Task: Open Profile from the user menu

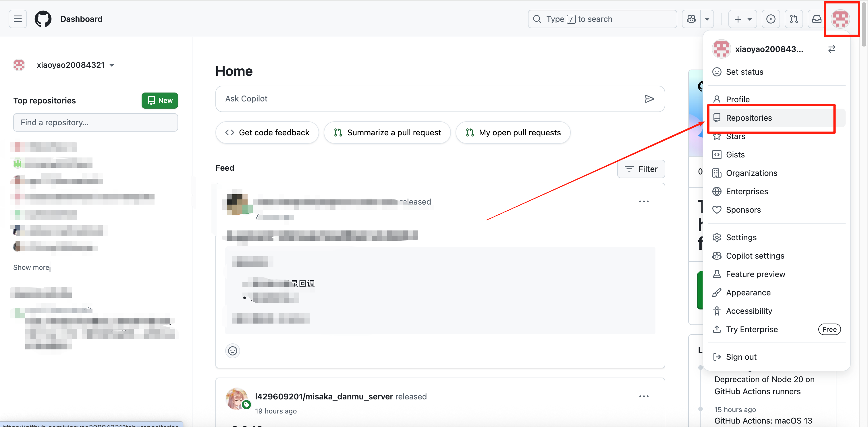Action: 776,99
